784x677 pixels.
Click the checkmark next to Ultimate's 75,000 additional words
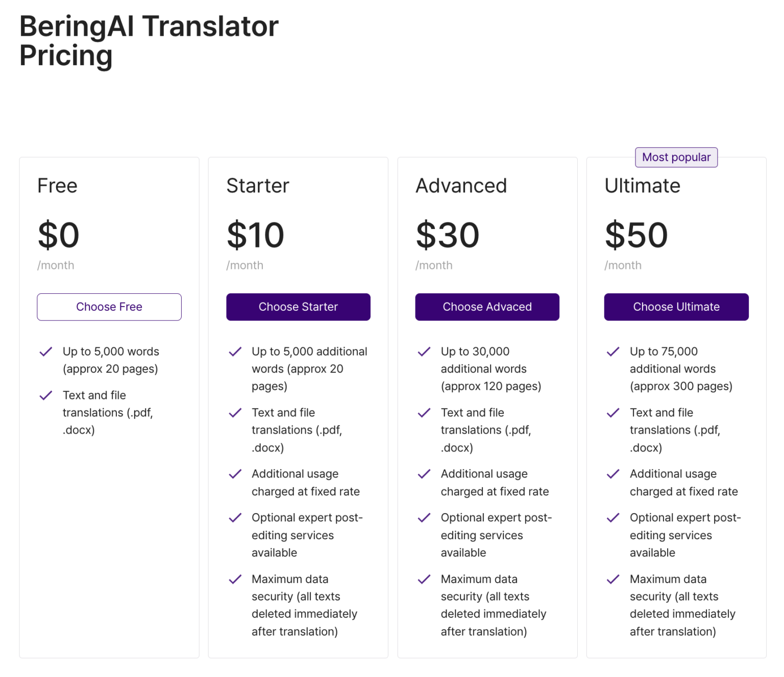(612, 352)
